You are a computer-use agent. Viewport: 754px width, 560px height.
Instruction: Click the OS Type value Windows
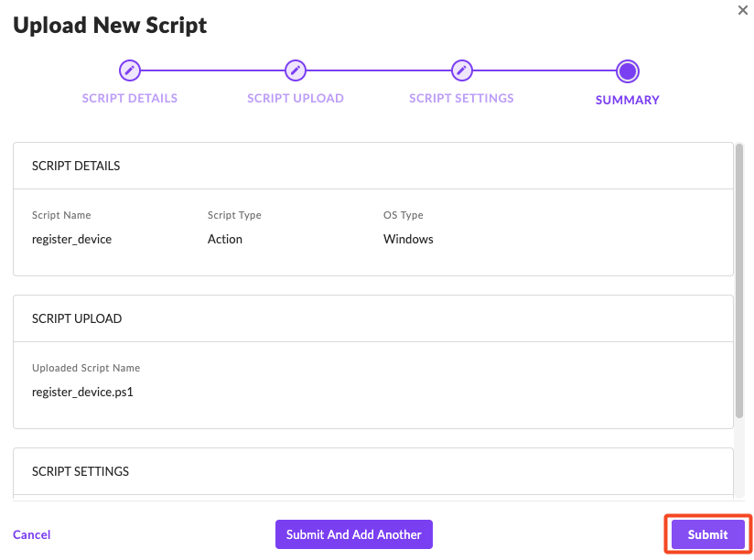pos(408,239)
